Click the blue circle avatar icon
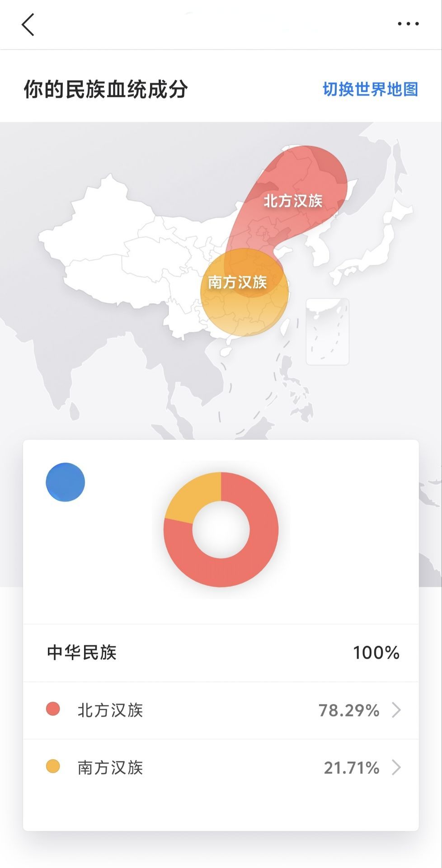This screenshot has height=868, width=442. pos(66,482)
